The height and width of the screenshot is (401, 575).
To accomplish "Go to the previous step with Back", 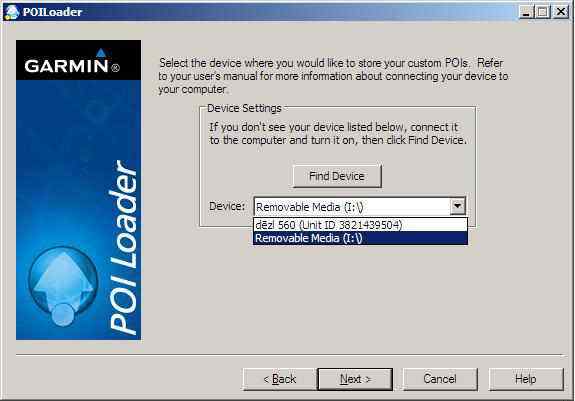I will pyautogui.click(x=279, y=379).
